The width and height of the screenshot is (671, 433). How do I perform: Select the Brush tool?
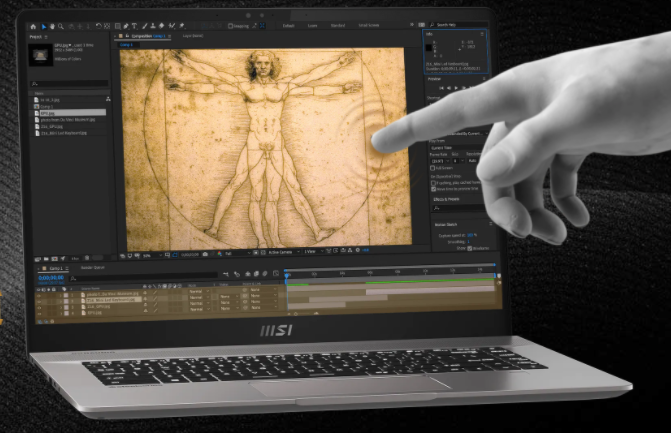point(145,26)
